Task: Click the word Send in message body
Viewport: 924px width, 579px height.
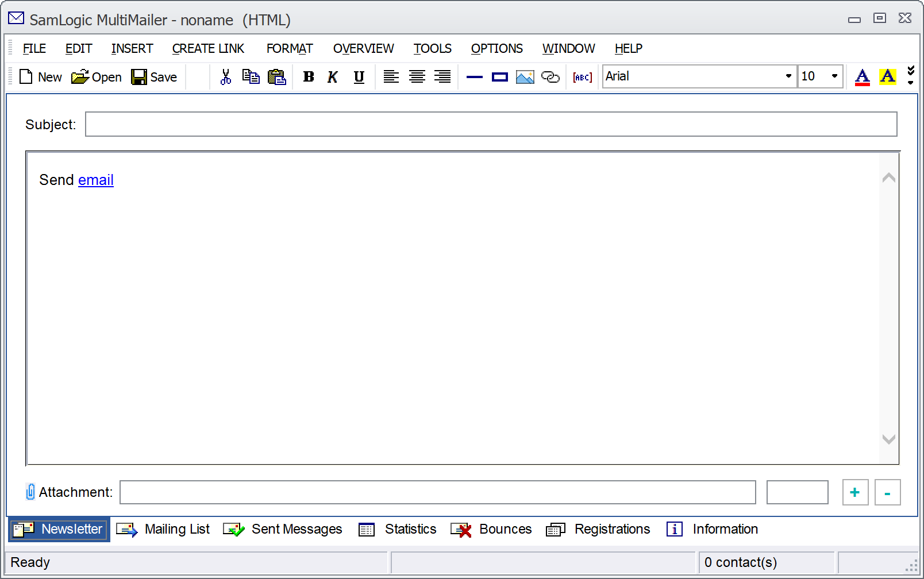Action: pyautogui.click(x=56, y=180)
